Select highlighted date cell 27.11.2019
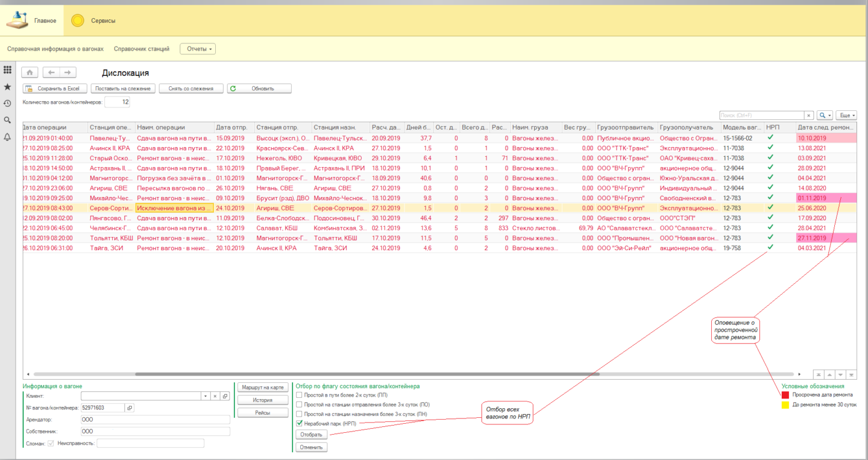This screenshot has height=460, width=868. click(x=826, y=238)
